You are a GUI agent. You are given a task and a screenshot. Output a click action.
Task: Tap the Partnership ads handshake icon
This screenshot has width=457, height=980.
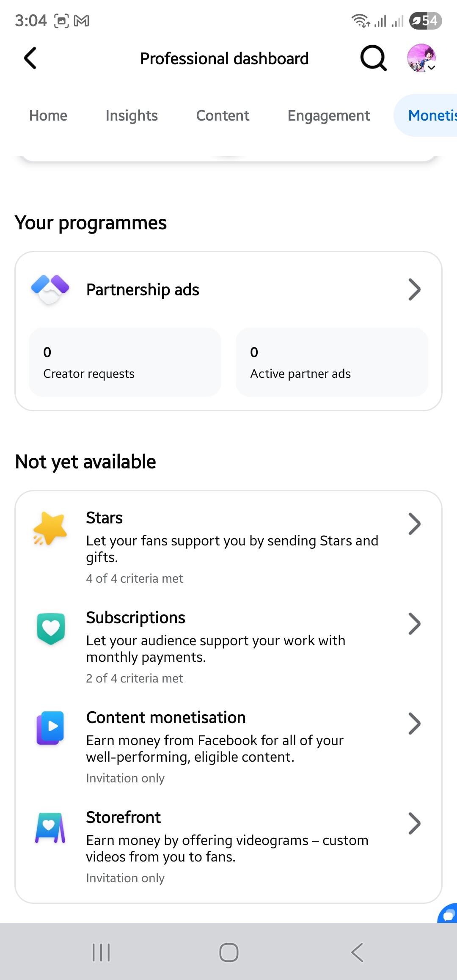tap(50, 289)
